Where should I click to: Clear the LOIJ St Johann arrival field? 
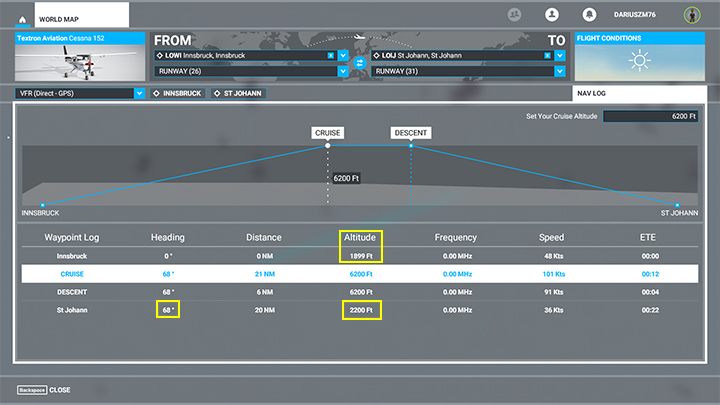(547, 56)
